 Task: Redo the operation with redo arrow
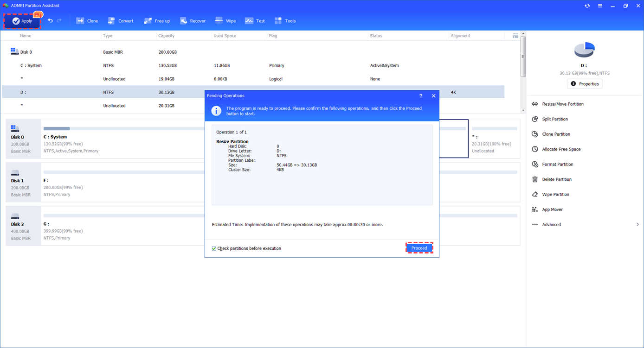pos(59,21)
